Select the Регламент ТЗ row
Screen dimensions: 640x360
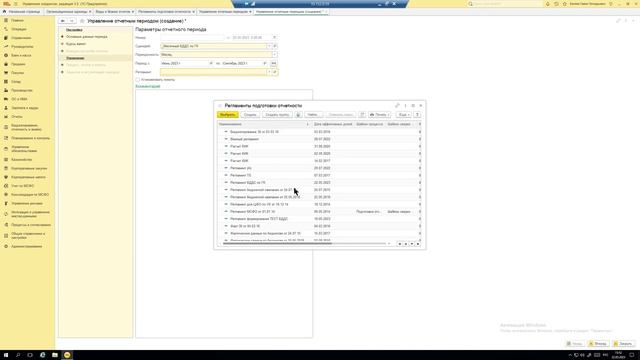pos(318,175)
